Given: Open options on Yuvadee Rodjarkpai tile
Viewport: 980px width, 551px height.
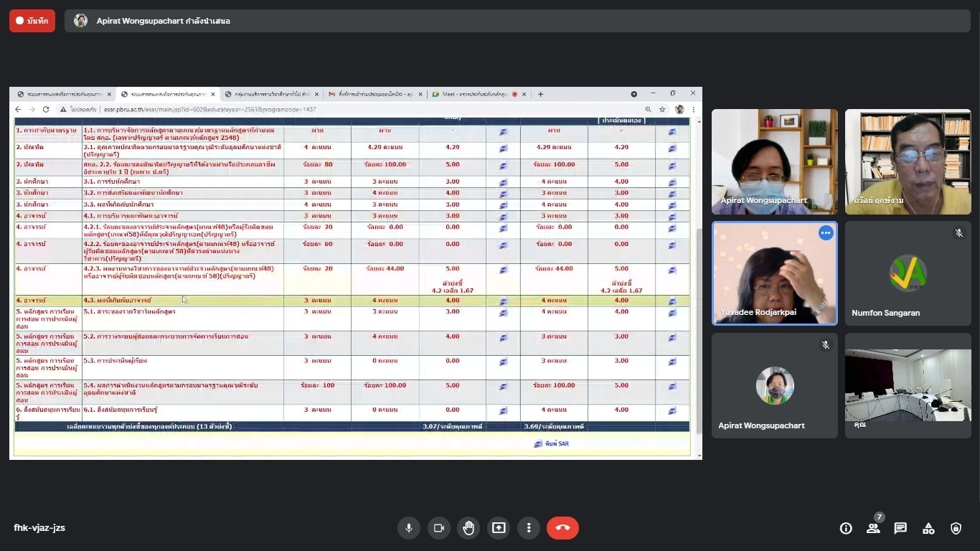Looking at the screenshot, I should [826, 233].
